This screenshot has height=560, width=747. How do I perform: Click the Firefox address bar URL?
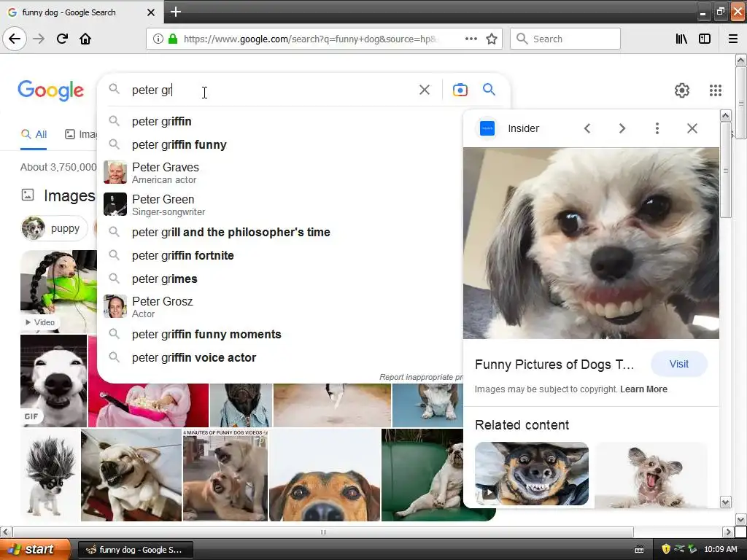309,39
